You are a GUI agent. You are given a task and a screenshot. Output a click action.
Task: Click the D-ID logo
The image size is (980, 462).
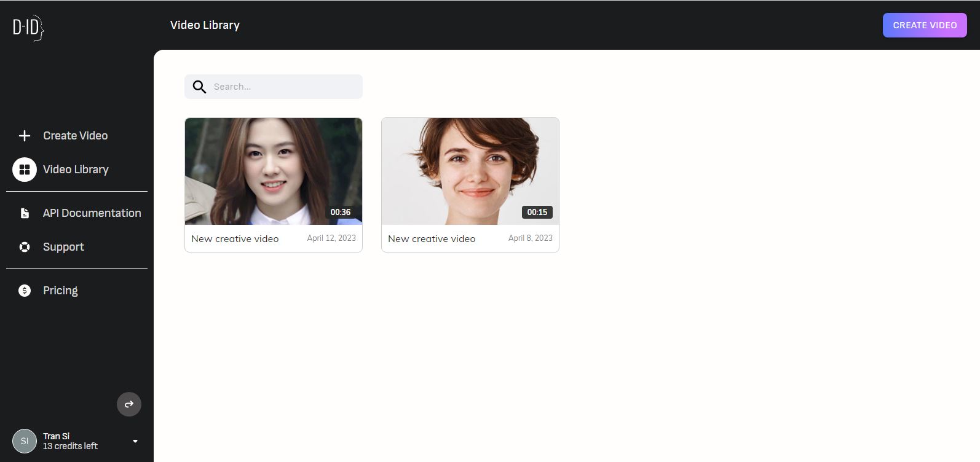[x=28, y=28]
